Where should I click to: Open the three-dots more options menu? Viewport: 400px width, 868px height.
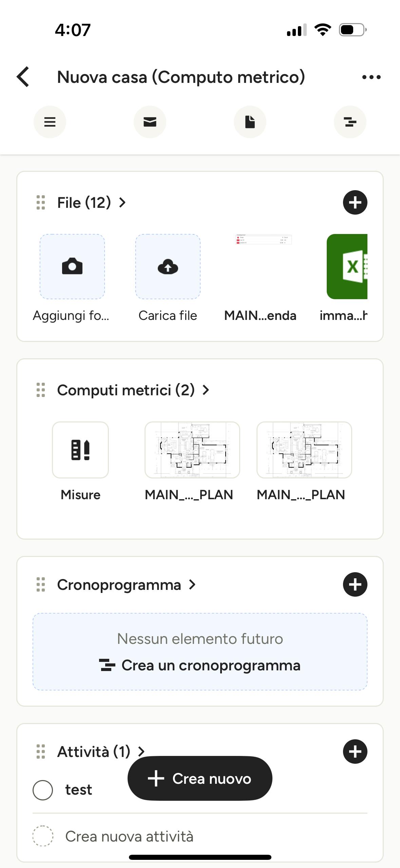(x=371, y=77)
